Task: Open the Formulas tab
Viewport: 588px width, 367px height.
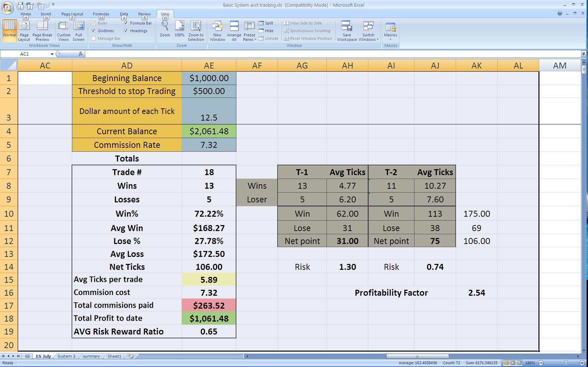Action: 101,14
